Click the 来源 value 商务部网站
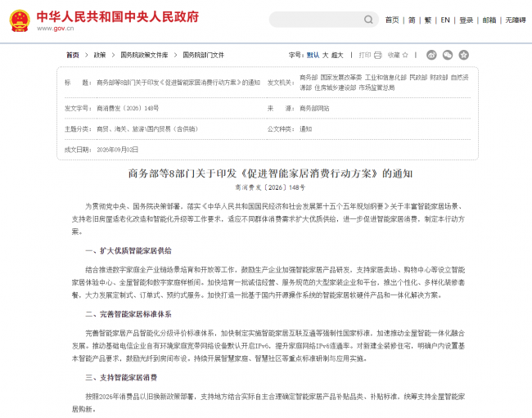 coord(314,108)
